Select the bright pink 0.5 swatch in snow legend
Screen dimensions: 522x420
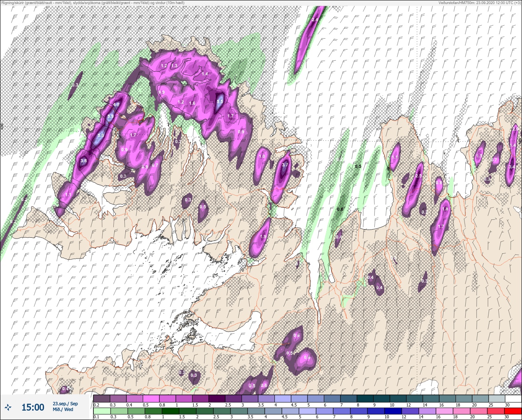[151, 398]
